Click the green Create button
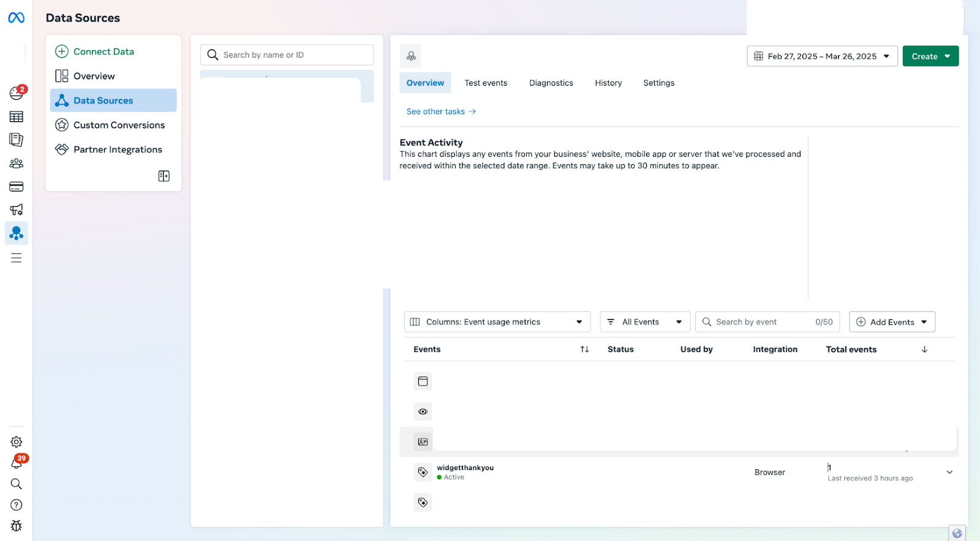This screenshot has height=541, width=980. coord(930,56)
